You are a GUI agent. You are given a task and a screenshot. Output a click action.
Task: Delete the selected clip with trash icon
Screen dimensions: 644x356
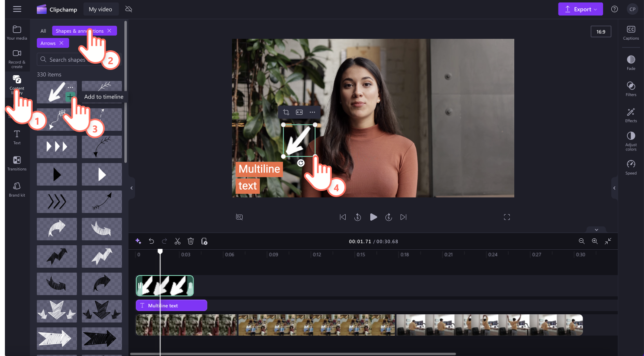click(191, 241)
